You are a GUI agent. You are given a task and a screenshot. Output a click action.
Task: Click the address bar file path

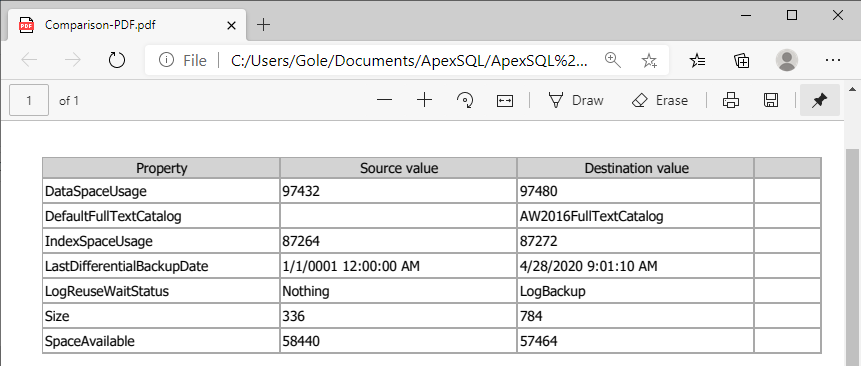click(x=409, y=60)
